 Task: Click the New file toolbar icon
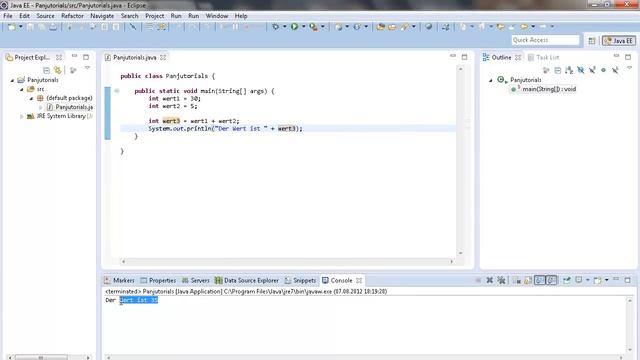click(x=11, y=27)
